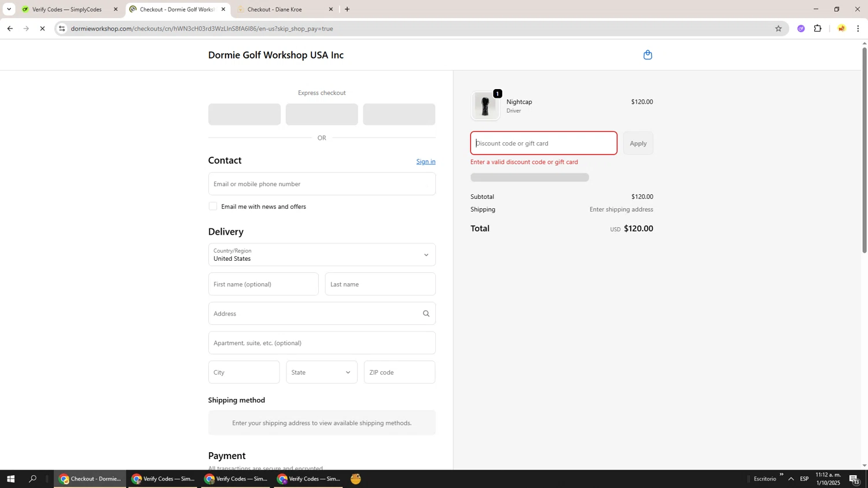The width and height of the screenshot is (868, 488).
Task: Focus the Email or mobile phone number field
Action: click(x=321, y=184)
